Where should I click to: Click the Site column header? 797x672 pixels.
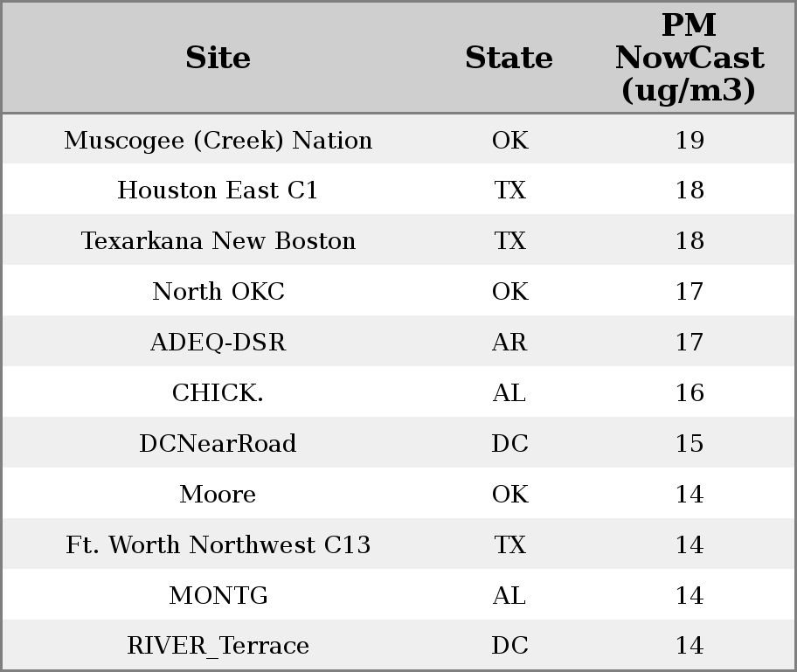tap(218, 58)
